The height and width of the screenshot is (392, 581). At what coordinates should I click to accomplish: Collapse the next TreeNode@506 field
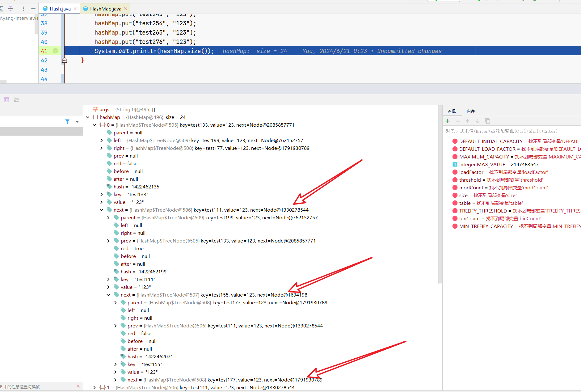(102, 210)
